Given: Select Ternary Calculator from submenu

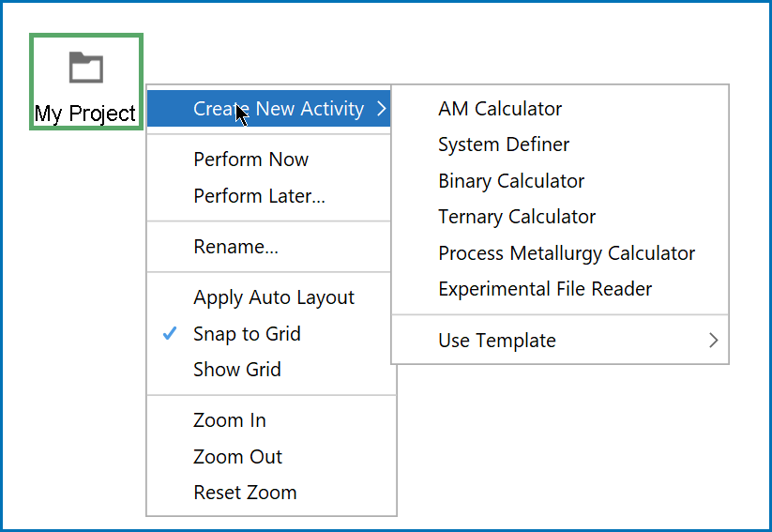Looking at the screenshot, I should (560, 217).
